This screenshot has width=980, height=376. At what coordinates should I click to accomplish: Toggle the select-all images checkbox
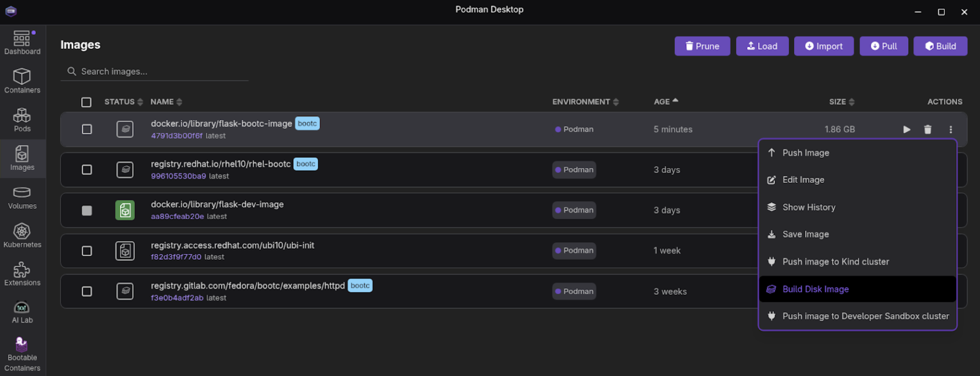coord(86,102)
